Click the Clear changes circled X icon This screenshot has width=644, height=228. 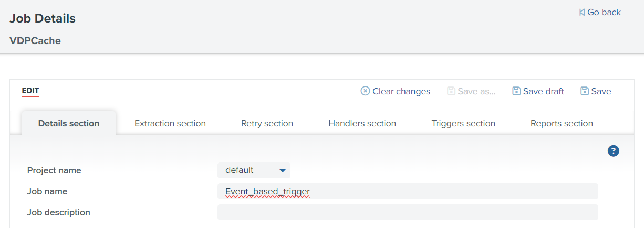point(365,91)
